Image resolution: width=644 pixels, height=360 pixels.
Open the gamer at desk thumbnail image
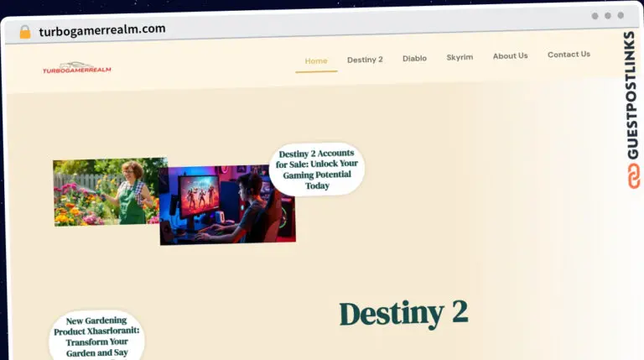point(227,205)
